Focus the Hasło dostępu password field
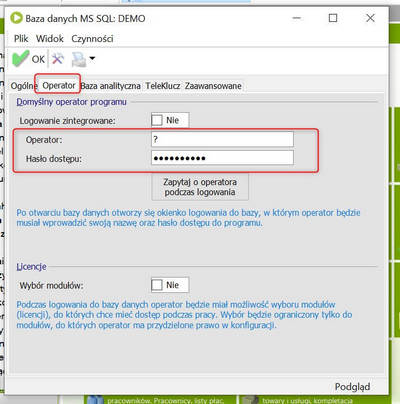The image size is (400, 404). (222, 158)
